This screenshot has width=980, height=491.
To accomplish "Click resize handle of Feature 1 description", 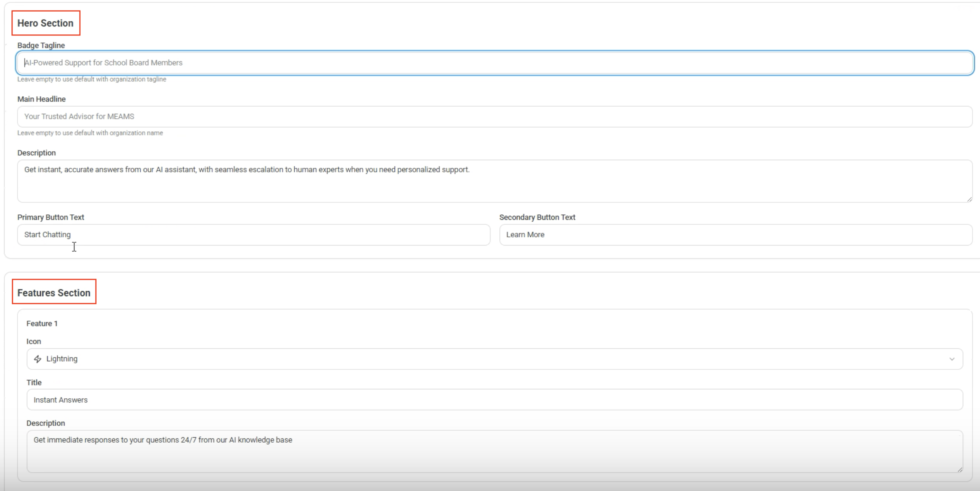I will (960, 470).
